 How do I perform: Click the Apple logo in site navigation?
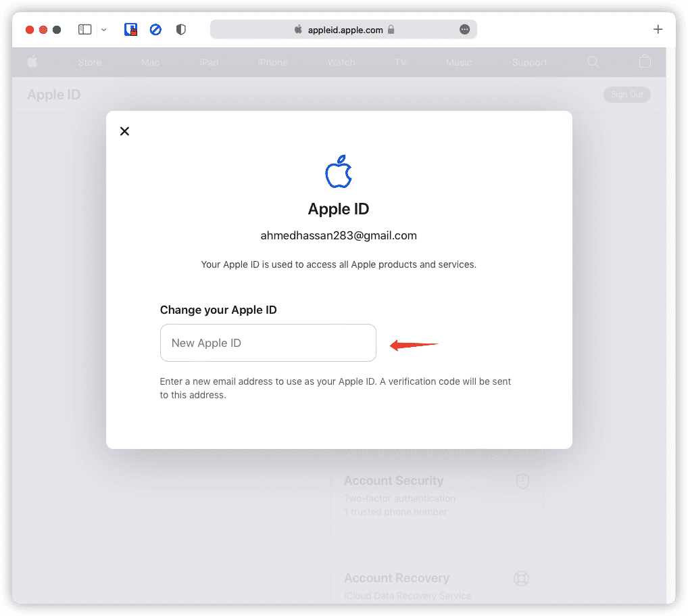click(x=32, y=62)
